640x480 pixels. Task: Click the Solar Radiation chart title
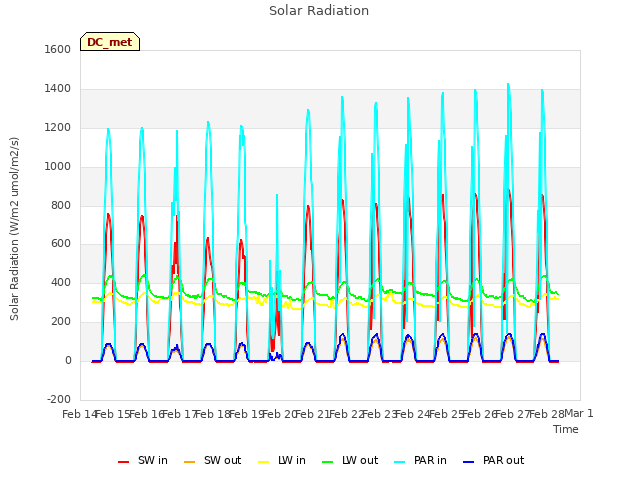(319, 11)
